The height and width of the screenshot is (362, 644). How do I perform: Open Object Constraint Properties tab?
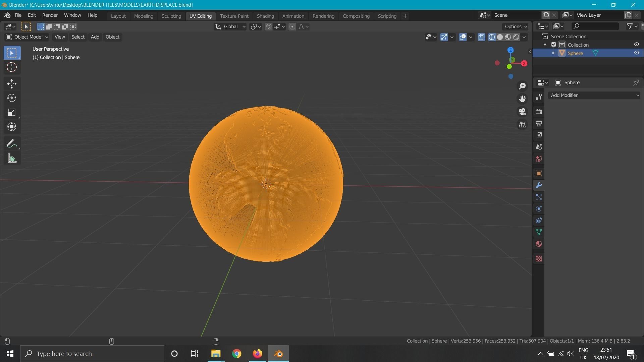(x=539, y=221)
